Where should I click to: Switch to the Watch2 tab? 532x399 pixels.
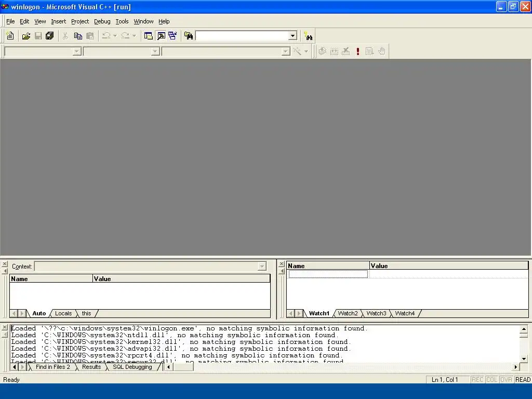click(x=348, y=313)
